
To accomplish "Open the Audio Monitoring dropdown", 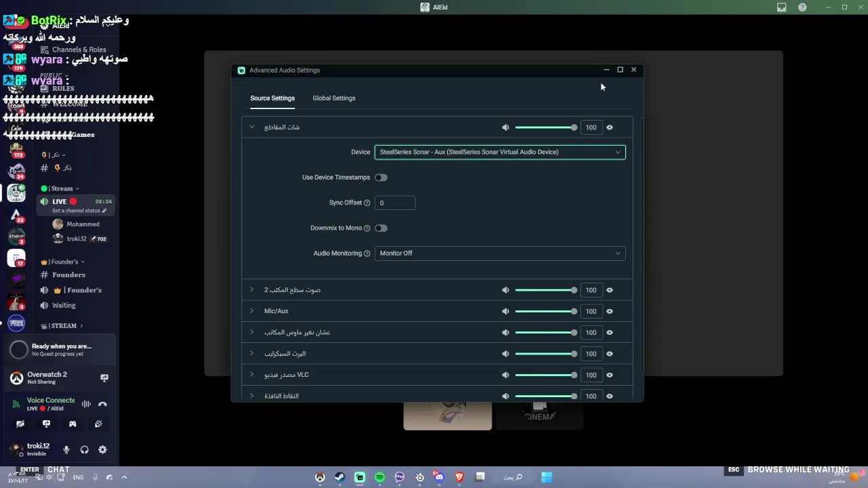I will (500, 253).
